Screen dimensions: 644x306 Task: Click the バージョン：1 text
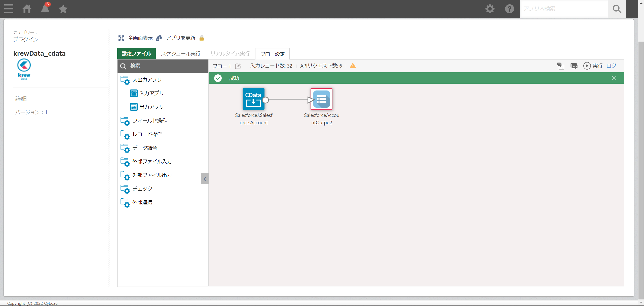tap(31, 112)
